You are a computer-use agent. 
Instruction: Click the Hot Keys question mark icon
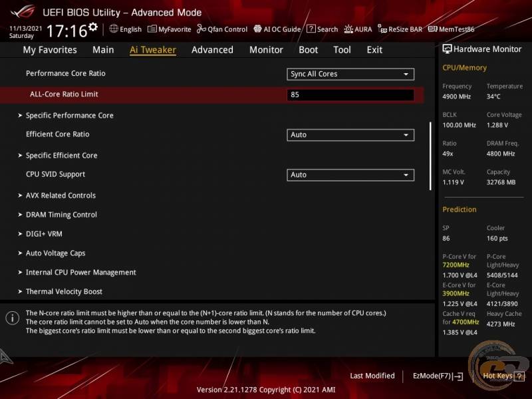[519, 376]
